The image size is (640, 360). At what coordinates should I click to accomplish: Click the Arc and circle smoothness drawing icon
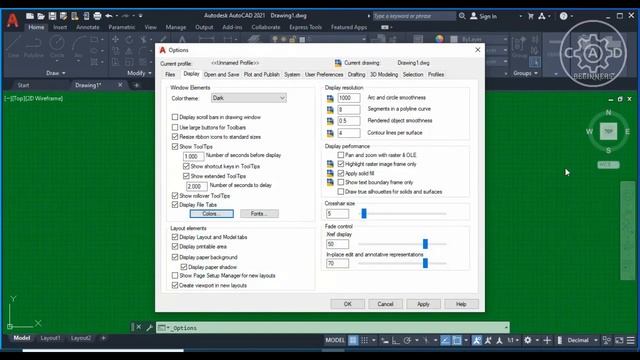pos(330,98)
